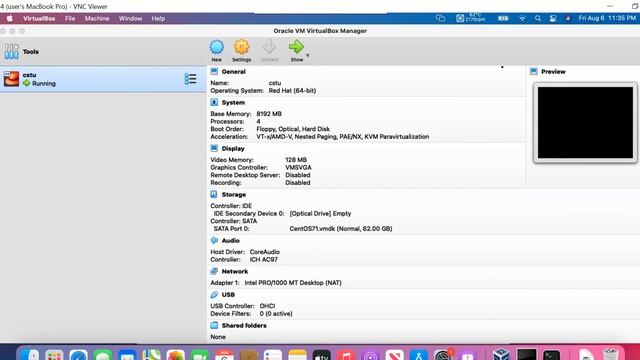
Task: Open the Storage settings heading link
Action: 233,195
